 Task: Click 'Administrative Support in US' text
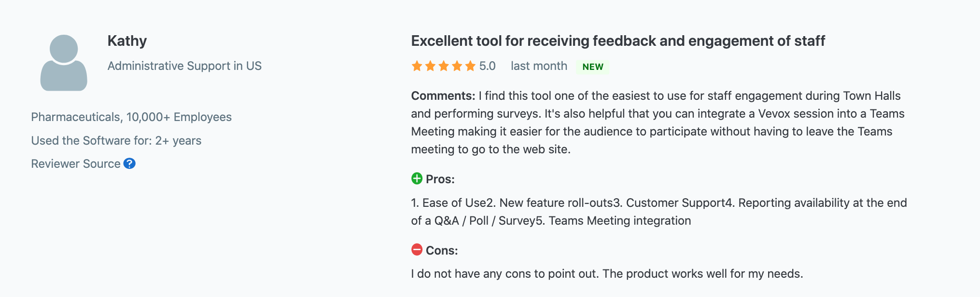click(x=184, y=66)
